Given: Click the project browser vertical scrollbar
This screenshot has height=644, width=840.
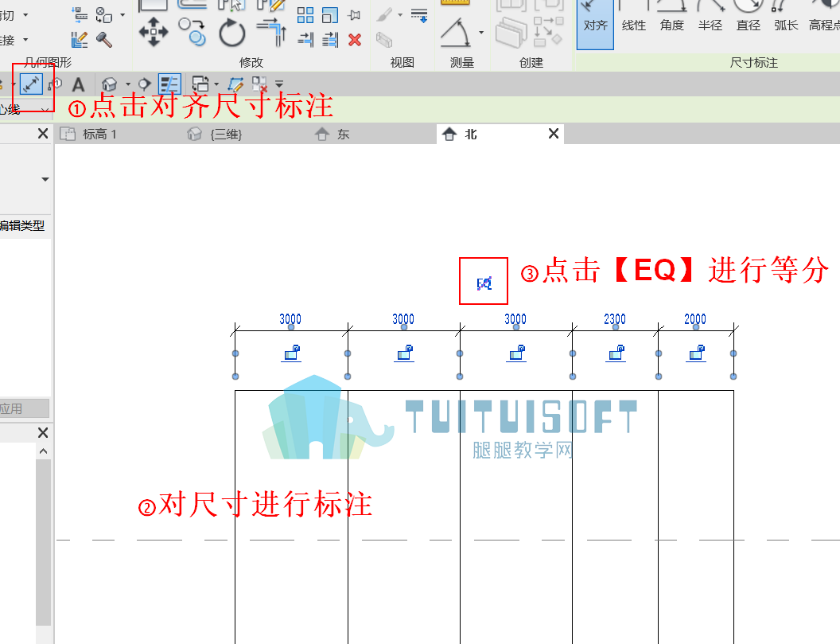Looking at the screenshot, I should point(44,541).
